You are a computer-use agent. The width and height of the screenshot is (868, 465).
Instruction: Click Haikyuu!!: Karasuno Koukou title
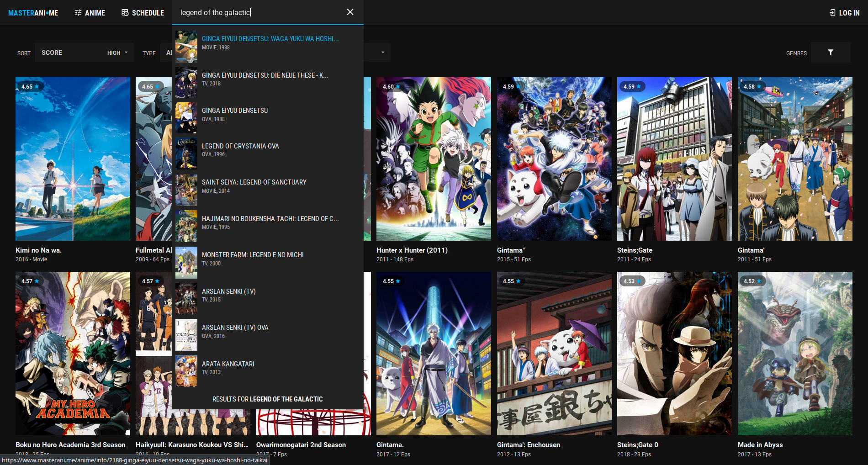tap(192, 445)
